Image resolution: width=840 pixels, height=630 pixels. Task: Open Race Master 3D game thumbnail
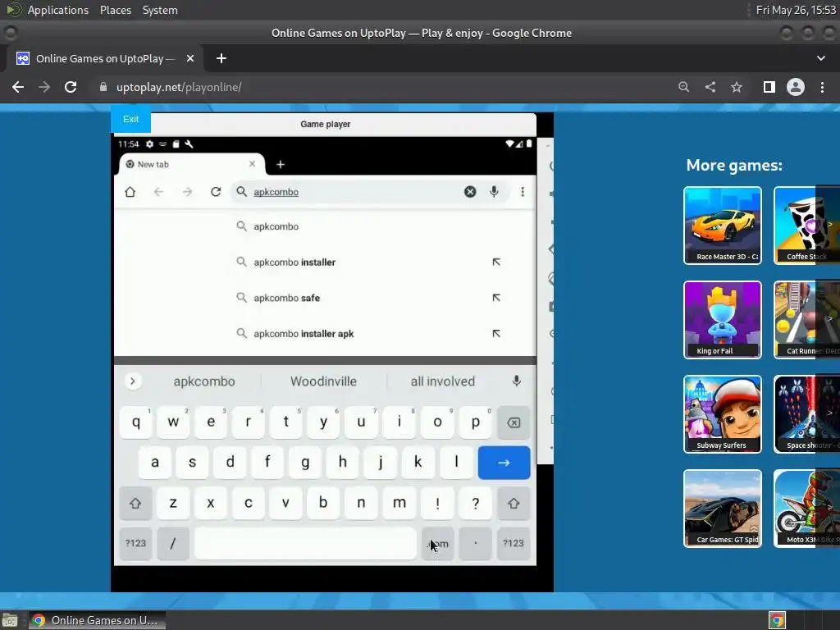722,226
